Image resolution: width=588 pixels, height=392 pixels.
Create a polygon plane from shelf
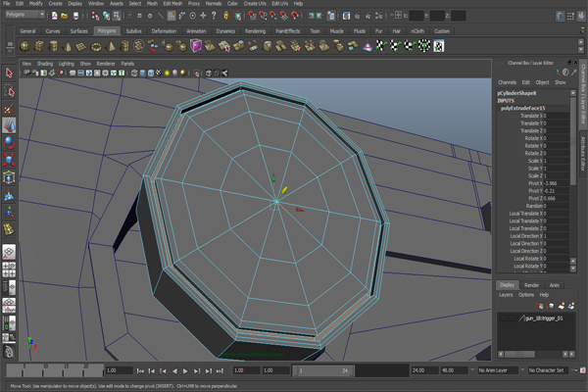(81, 46)
